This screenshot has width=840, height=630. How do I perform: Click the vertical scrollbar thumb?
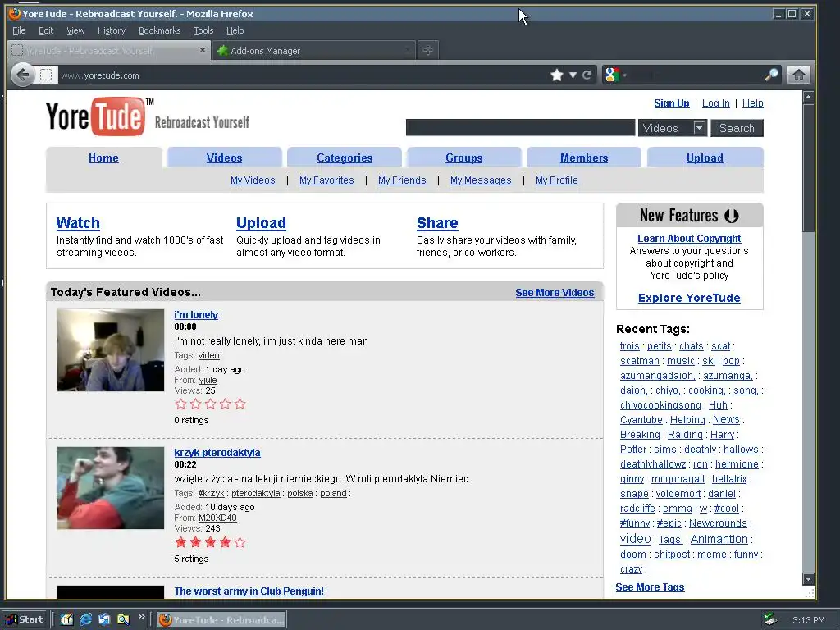point(808,168)
